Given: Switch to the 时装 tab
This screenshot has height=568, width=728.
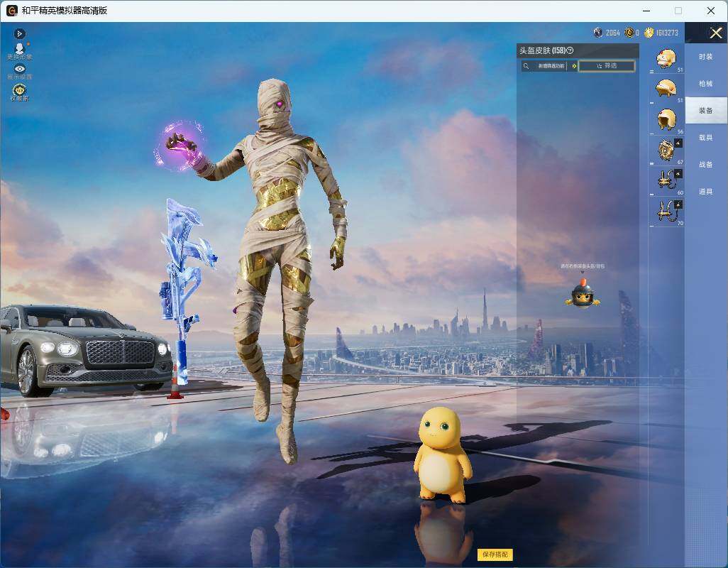Looking at the screenshot, I should coord(706,57).
